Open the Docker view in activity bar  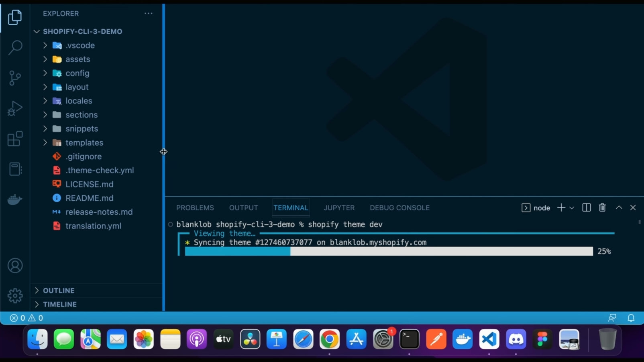click(15, 199)
